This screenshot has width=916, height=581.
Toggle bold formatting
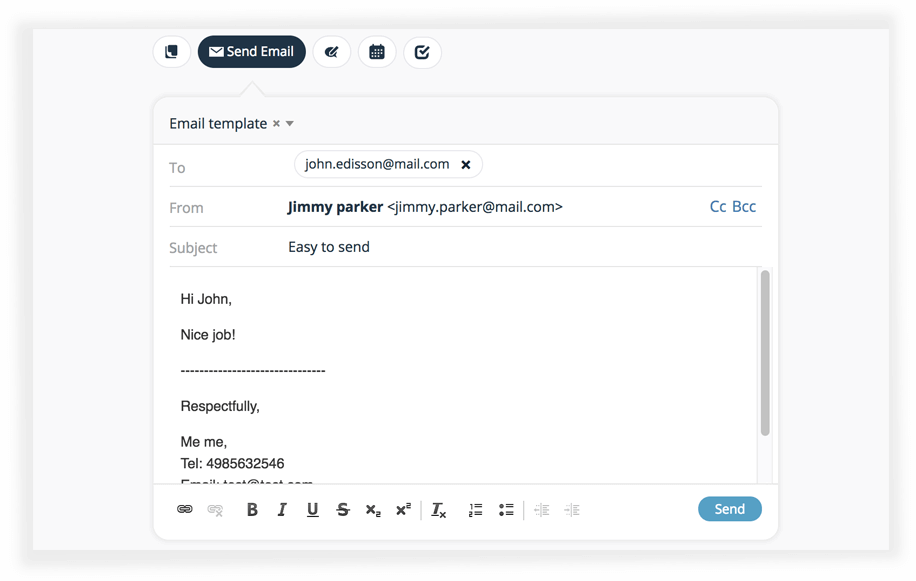252,510
